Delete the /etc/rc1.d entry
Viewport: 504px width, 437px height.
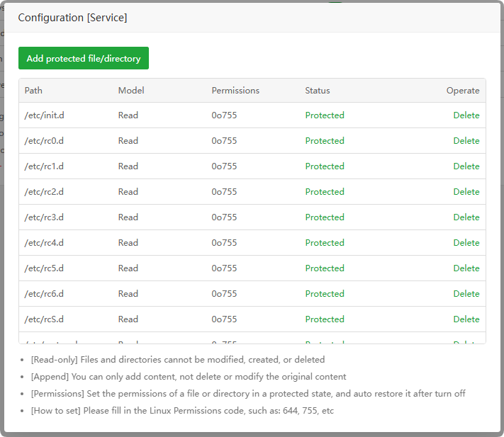click(x=466, y=166)
